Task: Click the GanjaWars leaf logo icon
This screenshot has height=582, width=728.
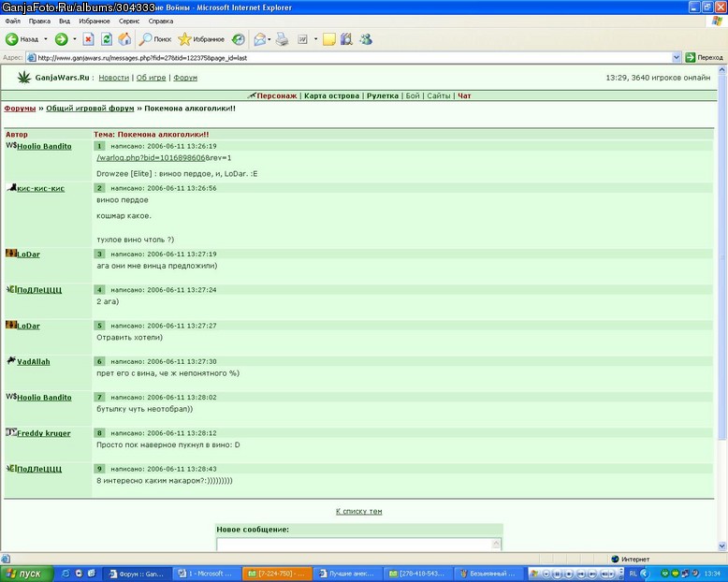Action: point(24,78)
